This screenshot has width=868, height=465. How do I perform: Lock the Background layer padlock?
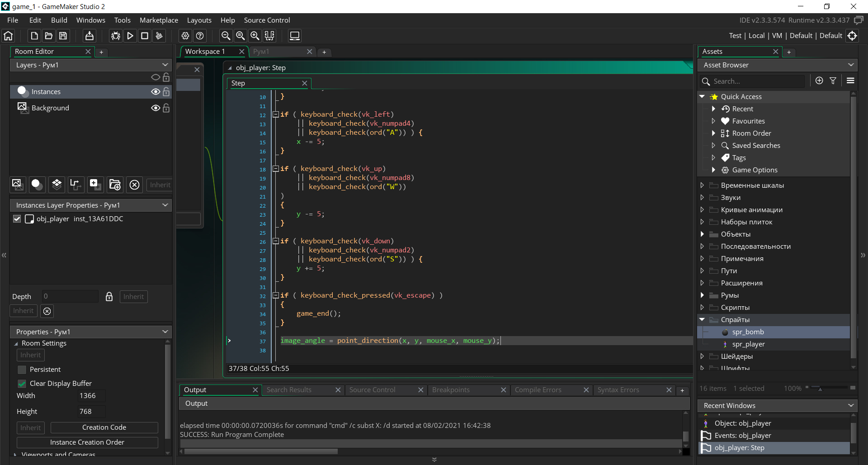pyautogui.click(x=166, y=108)
